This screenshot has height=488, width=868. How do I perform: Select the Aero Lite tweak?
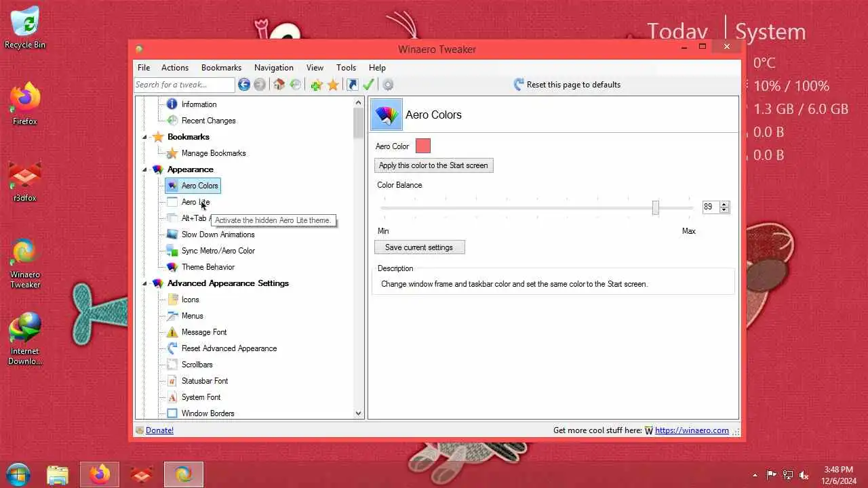[x=195, y=202]
